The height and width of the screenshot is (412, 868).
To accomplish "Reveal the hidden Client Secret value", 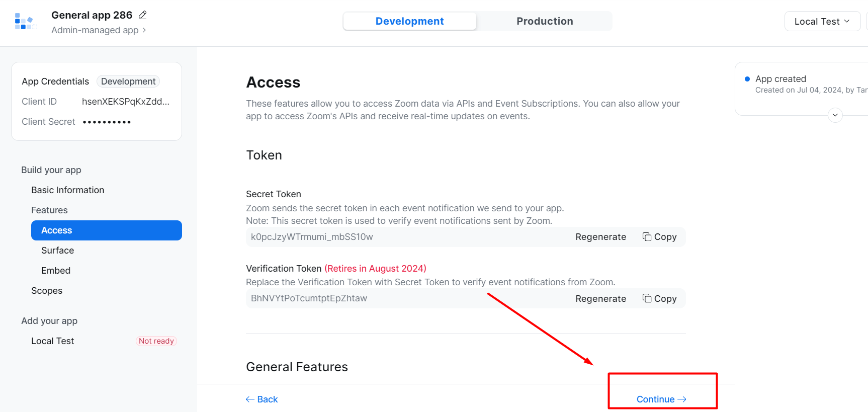I will coord(106,121).
